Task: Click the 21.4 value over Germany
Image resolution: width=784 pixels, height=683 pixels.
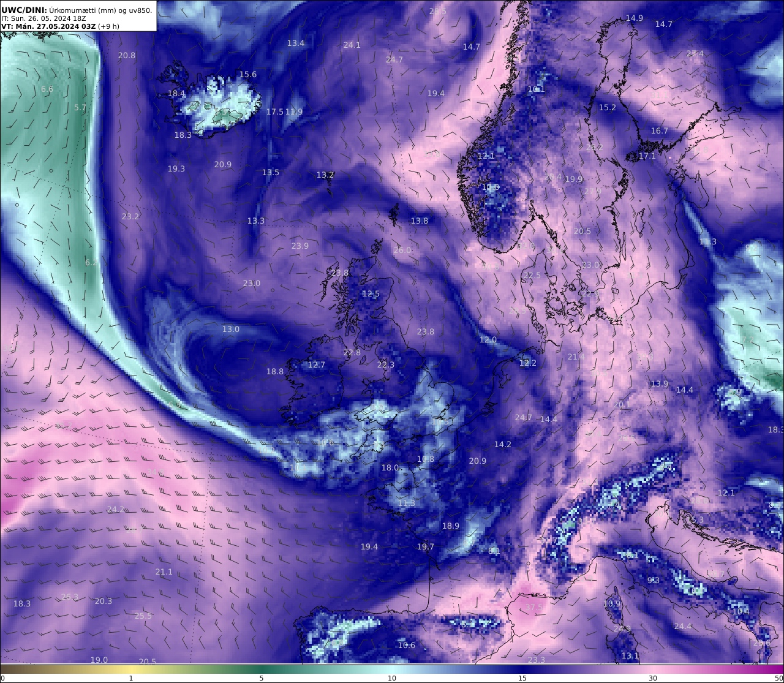Action: (x=576, y=357)
